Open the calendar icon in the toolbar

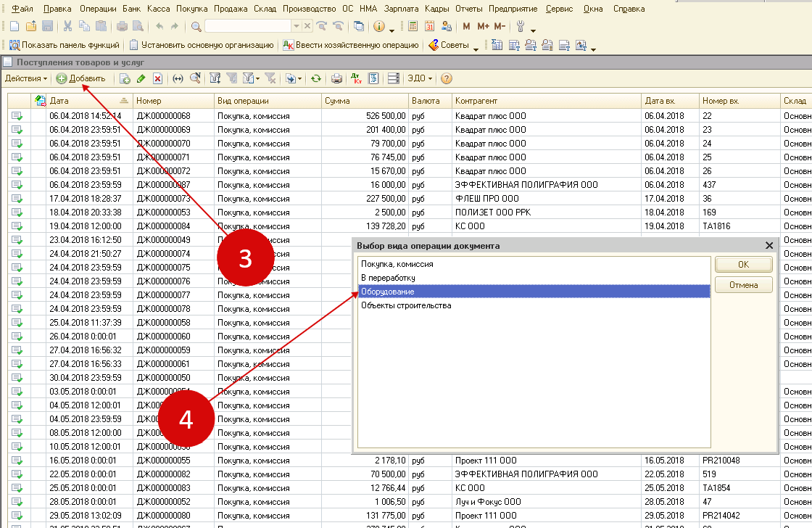[429, 26]
